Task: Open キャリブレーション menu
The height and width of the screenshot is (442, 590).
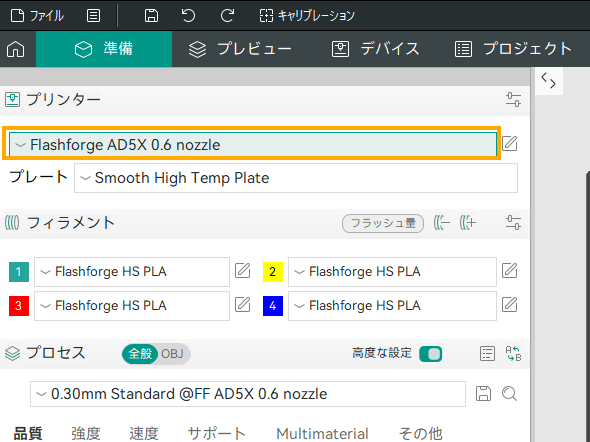Action: (x=307, y=16)
